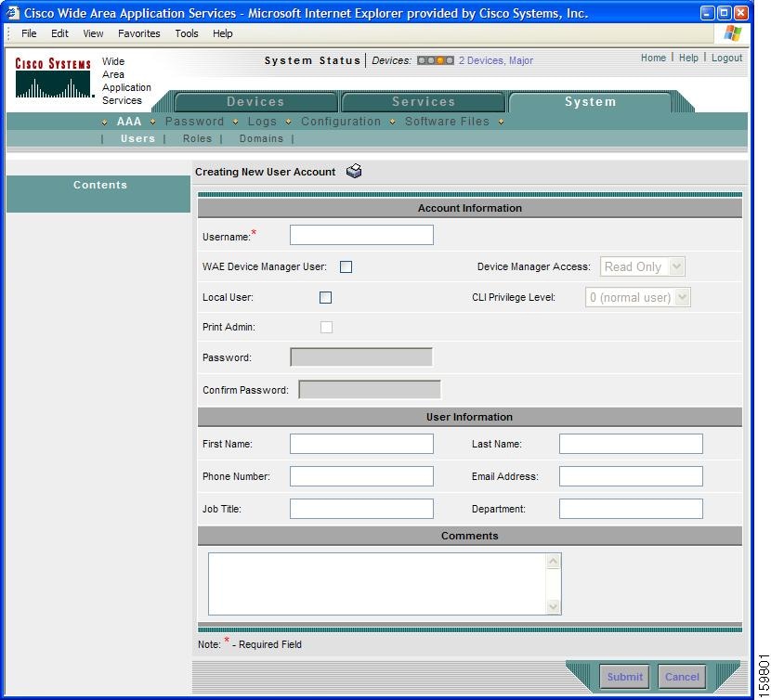The width and height of the screenshot is (771, 700).
Task: Open the Favorites menu
Action: pyautogui.click(x=139, y=33)
